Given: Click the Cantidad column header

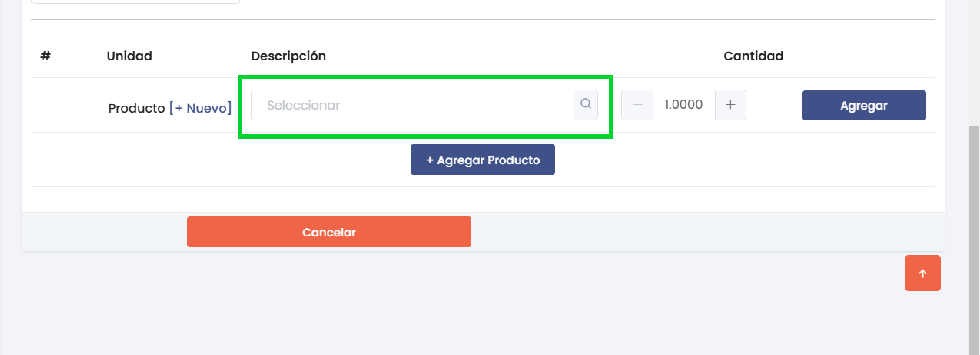Looking at the screenshot, I should click(753, 56).
